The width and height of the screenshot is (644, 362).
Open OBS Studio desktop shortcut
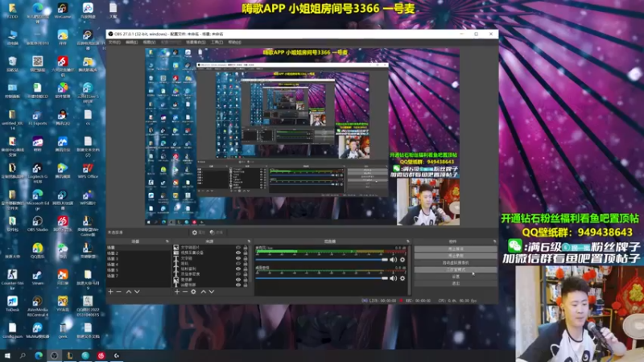pos(37,224)
